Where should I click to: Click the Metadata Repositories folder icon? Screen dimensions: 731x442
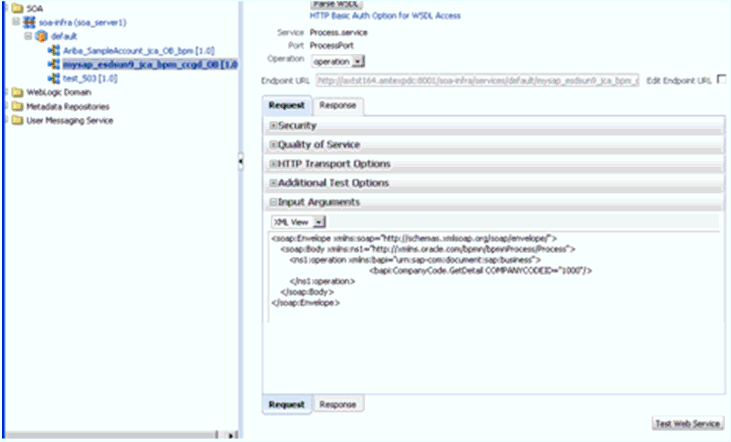[17, 106]
